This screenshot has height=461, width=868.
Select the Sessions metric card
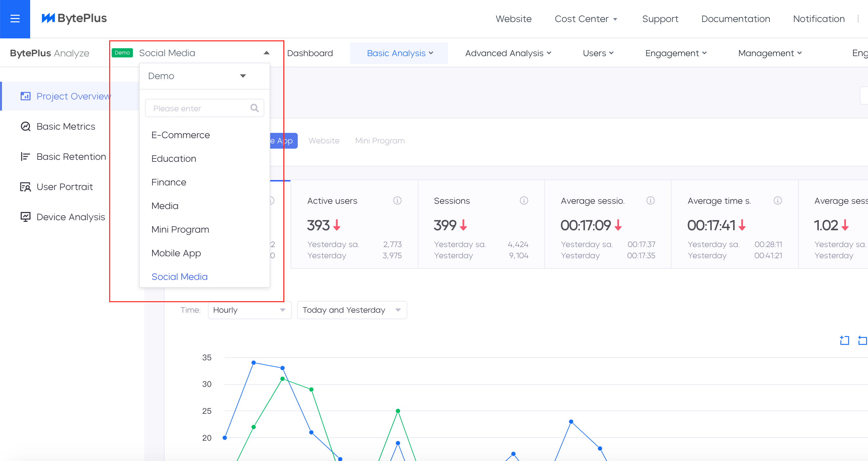pos(481,224)
